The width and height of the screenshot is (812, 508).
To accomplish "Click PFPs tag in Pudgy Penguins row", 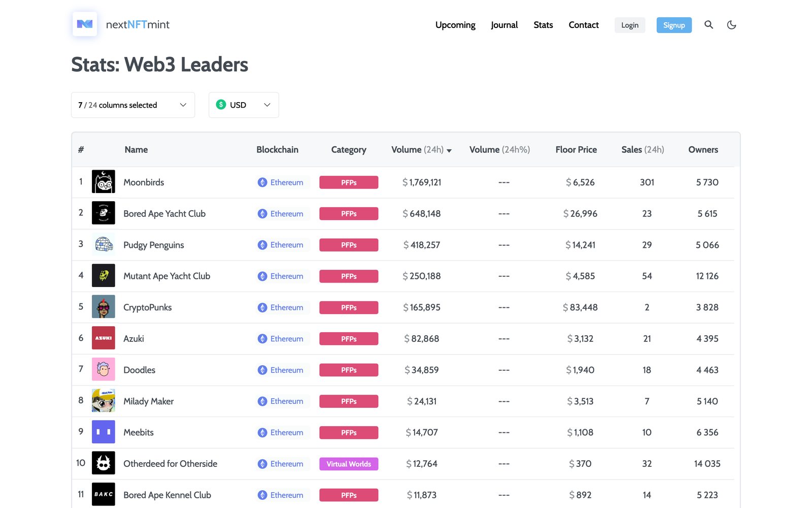I will tap(349, 245).
